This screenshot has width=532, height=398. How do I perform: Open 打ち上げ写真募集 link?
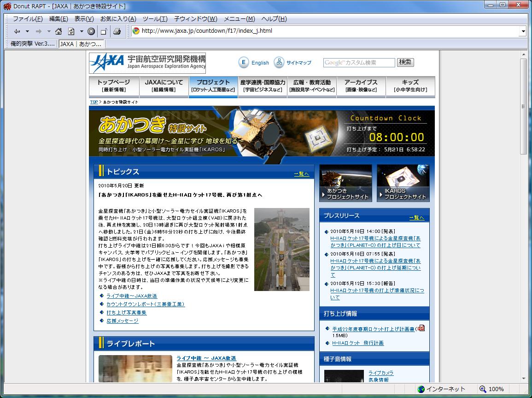tap(127, 312)
